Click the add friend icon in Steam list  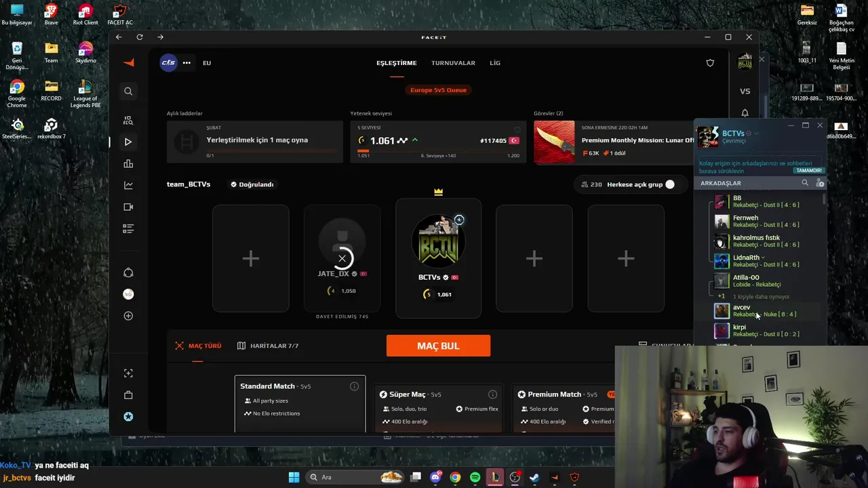(x=820, y=183)
